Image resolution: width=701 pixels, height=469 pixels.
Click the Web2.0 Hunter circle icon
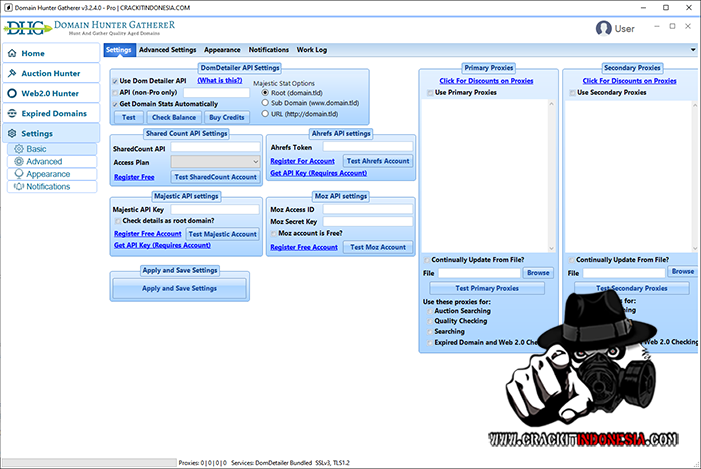[12, 93]
